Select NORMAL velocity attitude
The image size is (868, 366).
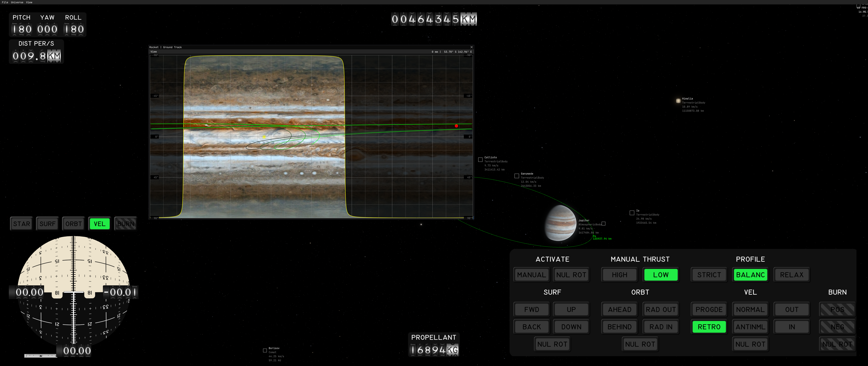[750, 309]
